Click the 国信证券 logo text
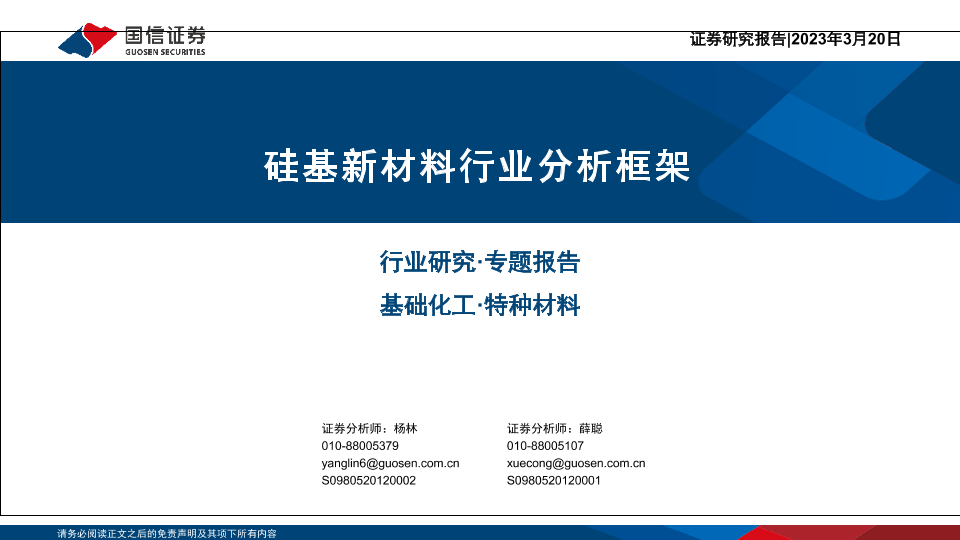Viewport: 960px width, 540px height. 164,34
